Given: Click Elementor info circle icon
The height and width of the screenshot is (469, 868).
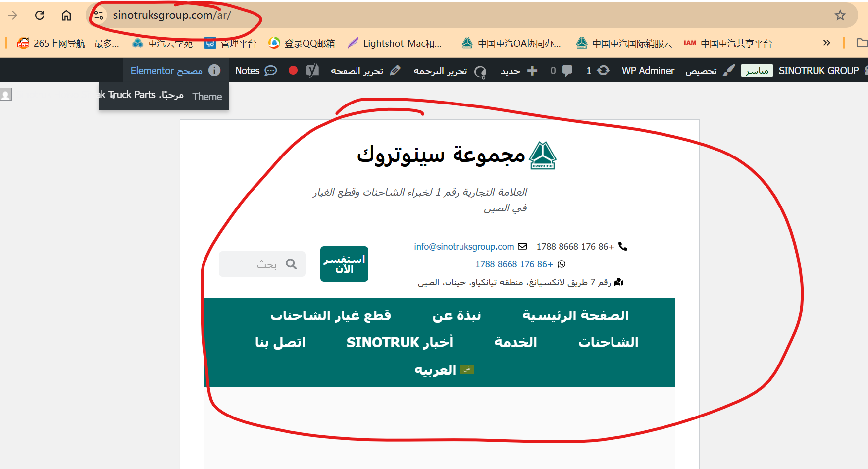Looking at the screenshot, I should tap(214, 70).
